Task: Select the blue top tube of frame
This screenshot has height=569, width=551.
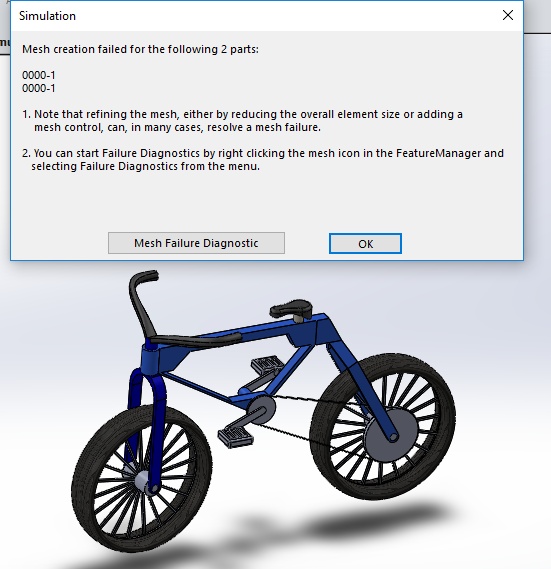Action: (254, 330)
